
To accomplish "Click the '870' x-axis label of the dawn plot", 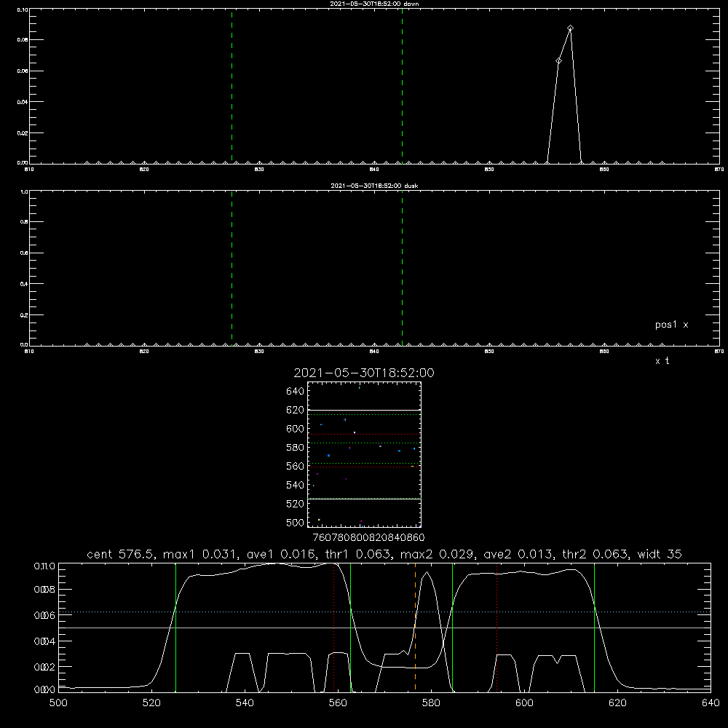I will (x=719, y=170).
